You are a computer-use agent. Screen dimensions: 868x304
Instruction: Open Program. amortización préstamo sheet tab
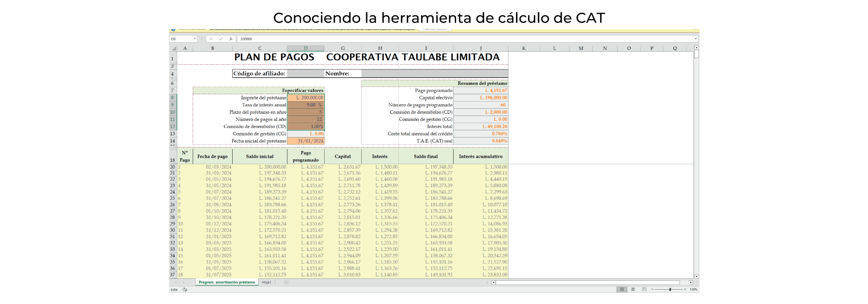[227, 282]
